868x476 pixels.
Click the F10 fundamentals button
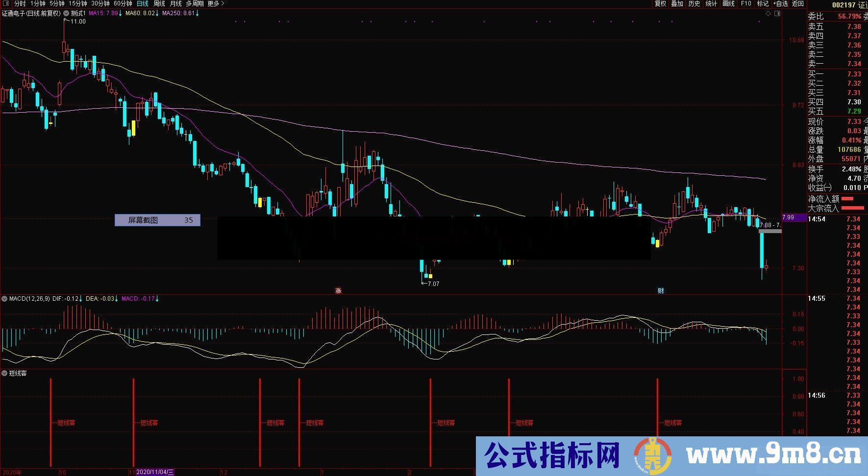(x=746, y=3)
